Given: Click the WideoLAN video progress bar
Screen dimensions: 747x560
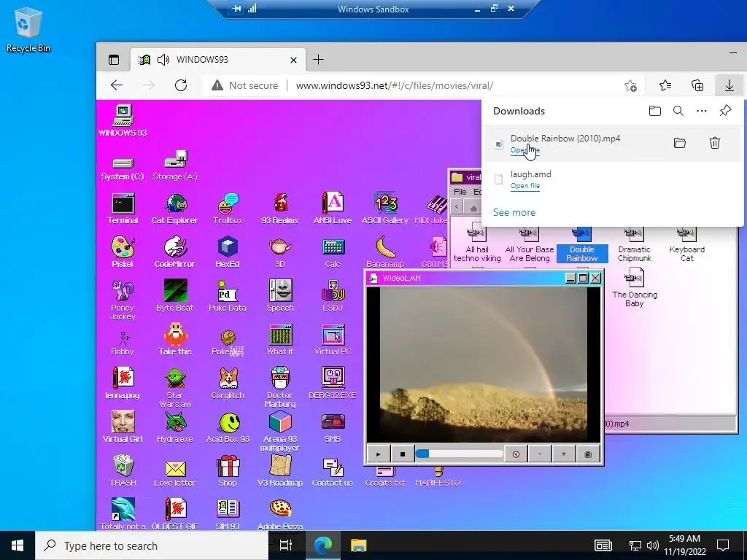Looking at the screenshot, I should [x=459, y=454].
